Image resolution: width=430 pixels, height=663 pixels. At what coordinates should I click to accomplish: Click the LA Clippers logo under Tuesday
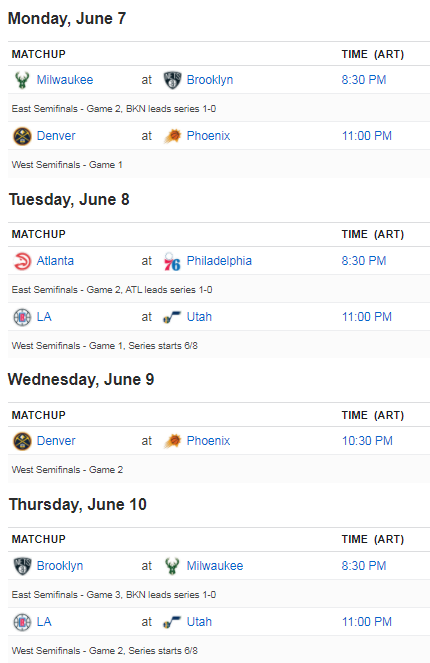pos(22,317)
